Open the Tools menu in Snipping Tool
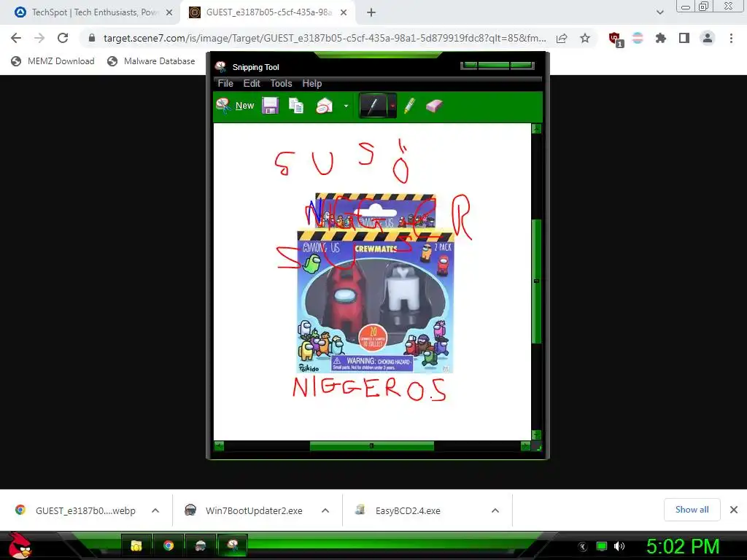 (x=281, y=83)
